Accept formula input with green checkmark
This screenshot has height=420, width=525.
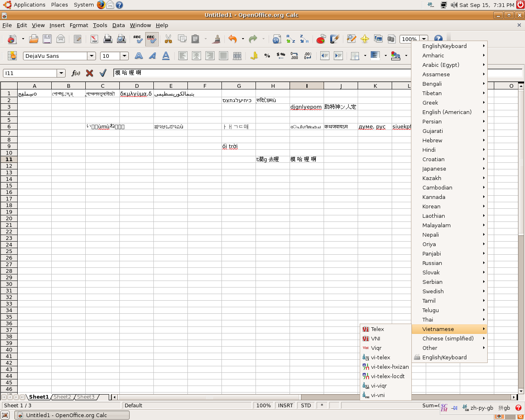(103, 73)
